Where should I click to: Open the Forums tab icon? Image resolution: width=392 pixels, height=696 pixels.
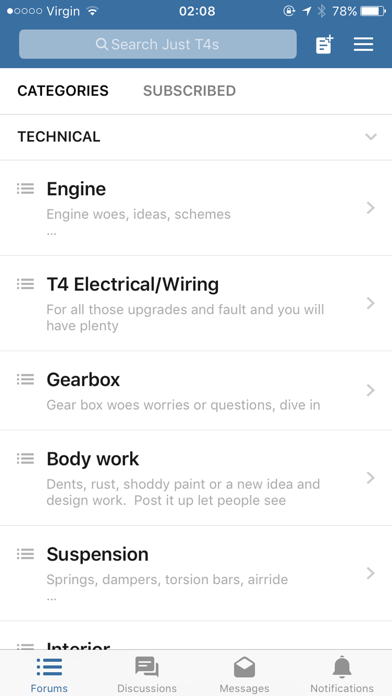49,667
